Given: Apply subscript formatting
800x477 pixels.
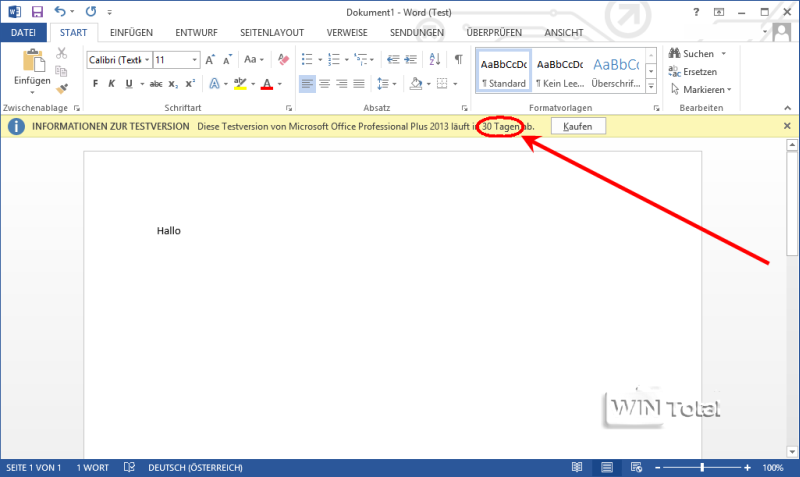Looking at the screenshot, I should (173, 84).
